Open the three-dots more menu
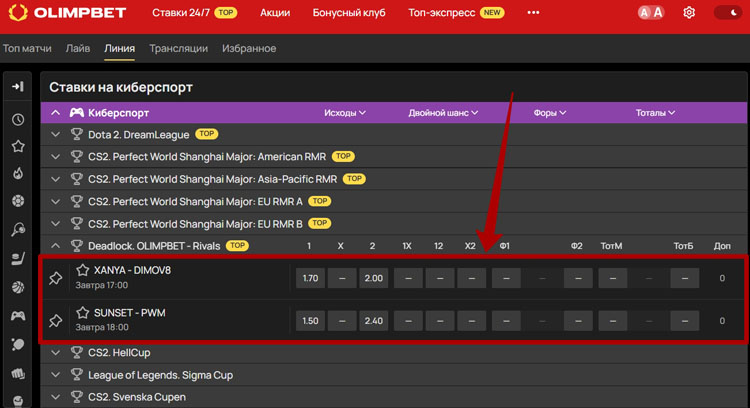The height and width of the screenshot is (408, 750). click(x=533, y=12)
